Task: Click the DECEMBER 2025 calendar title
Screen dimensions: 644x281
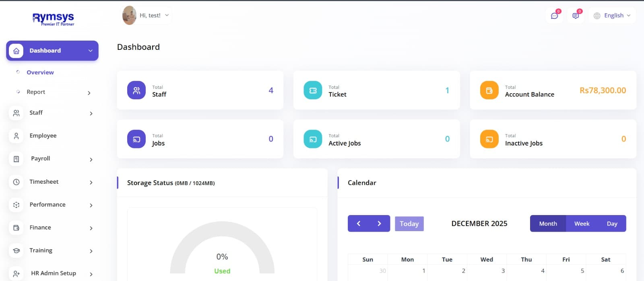Action: coord(479,224)
